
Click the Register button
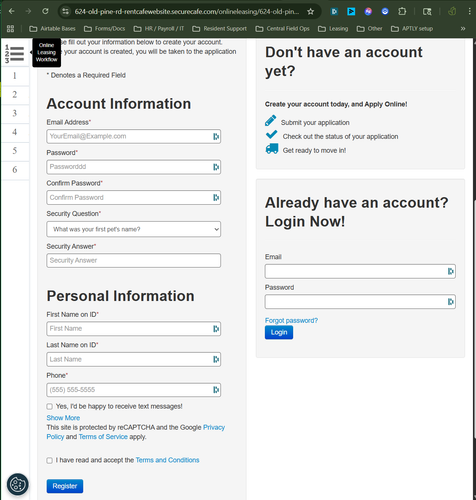pos(65,486)
